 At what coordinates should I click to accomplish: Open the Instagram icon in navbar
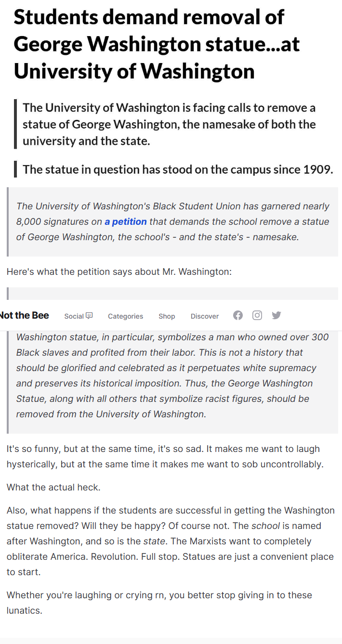tap(257, 315)
